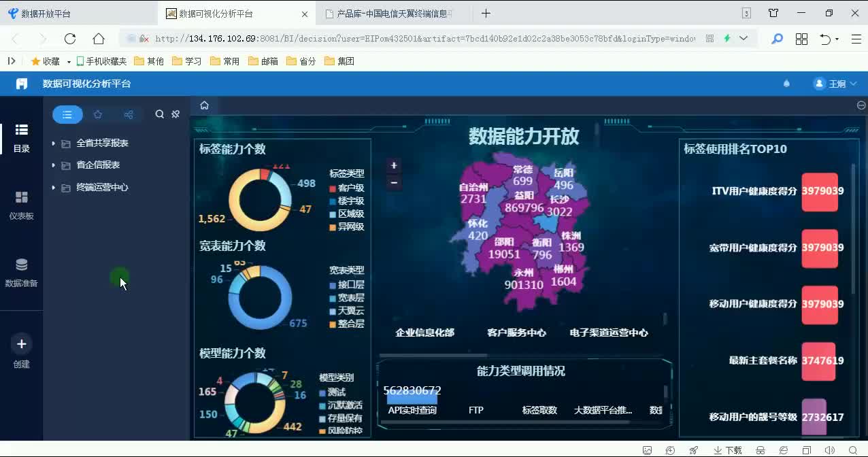Open the 仪表板 (dashboard) sidebar icon
This screenshot has height=457, width=868.
[x=21, y=199]
